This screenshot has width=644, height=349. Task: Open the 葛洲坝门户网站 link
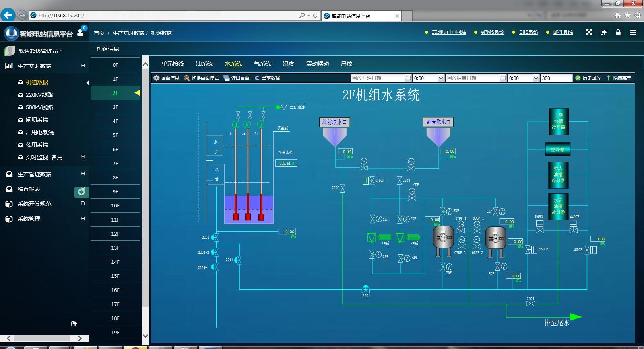[x=449, y=32]
